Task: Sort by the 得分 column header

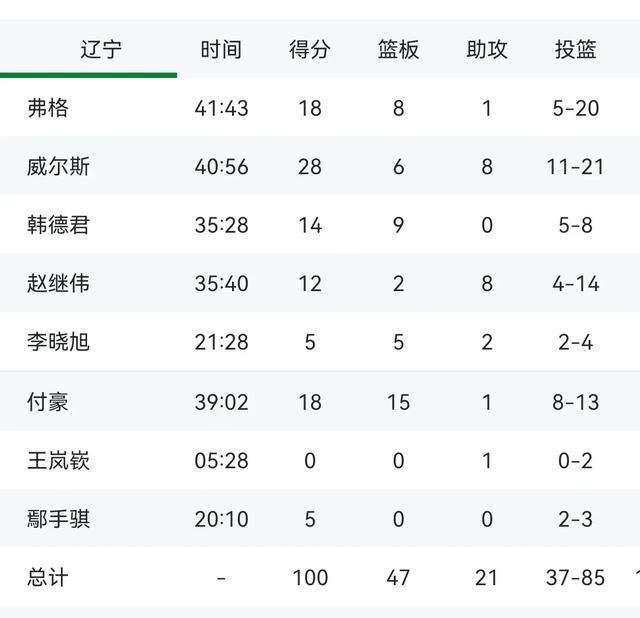Action: coord(309,50)
